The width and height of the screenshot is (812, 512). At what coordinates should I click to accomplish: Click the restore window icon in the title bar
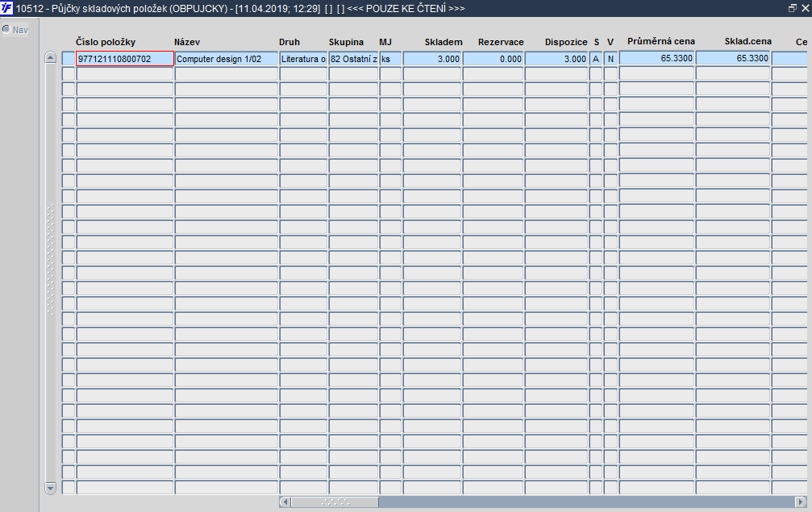793,8
